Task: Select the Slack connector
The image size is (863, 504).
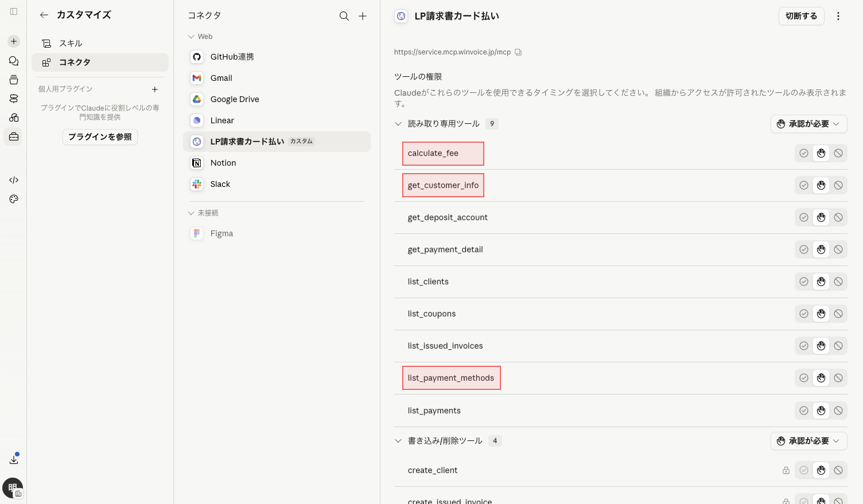Action: pyautogui.click(x=277, y=184)
